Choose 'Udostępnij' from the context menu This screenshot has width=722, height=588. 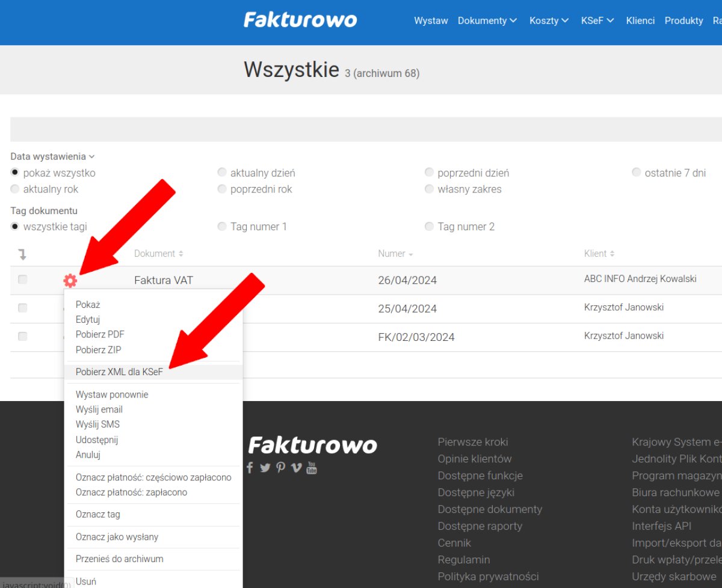click(x=97, y=439)
